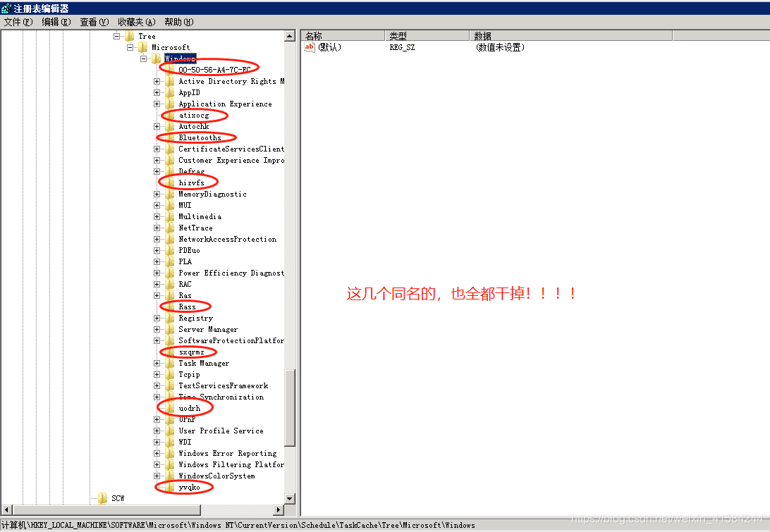Click the atixocg folder icon

tap(170, 115)
